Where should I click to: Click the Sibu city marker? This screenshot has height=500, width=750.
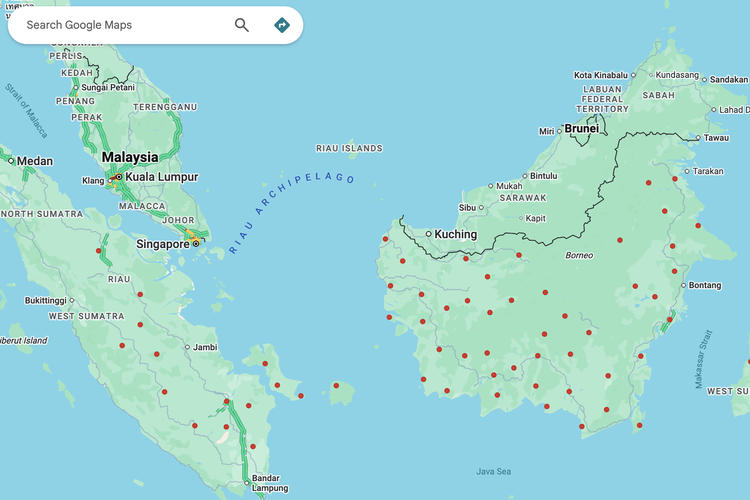tap(481, 208)
